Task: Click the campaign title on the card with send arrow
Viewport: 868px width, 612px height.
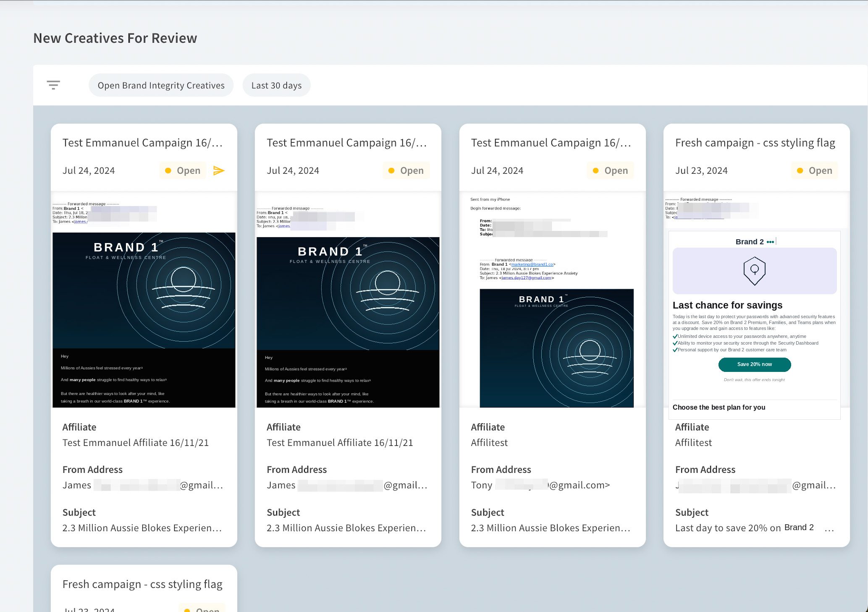Action: click(143, 143)
